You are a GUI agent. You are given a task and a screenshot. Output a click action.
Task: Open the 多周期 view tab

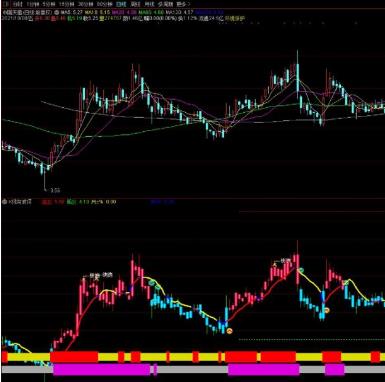[165, 4]
